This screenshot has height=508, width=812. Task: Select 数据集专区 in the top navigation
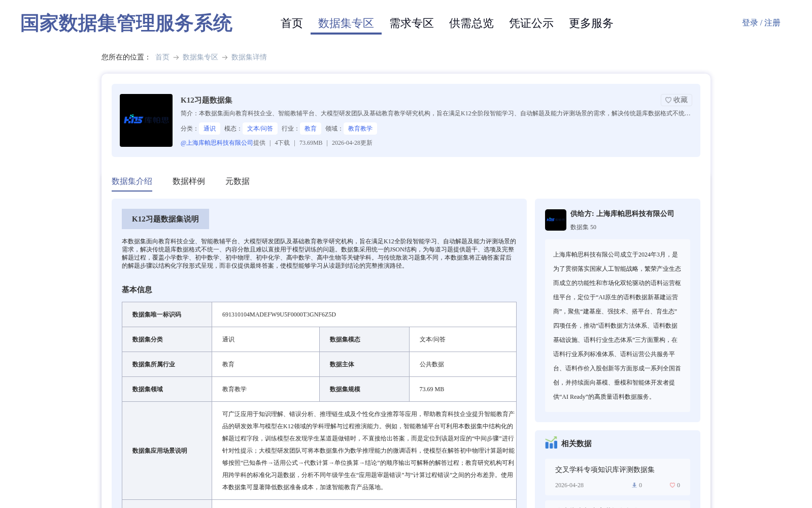(x=346, y=23)
